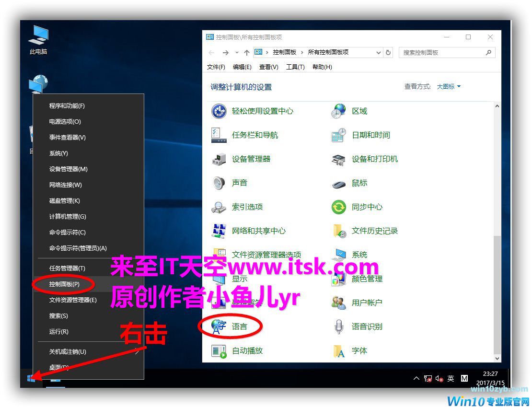
Task: Select 事件查看器(V) in context menu
Action: point(88,138)
